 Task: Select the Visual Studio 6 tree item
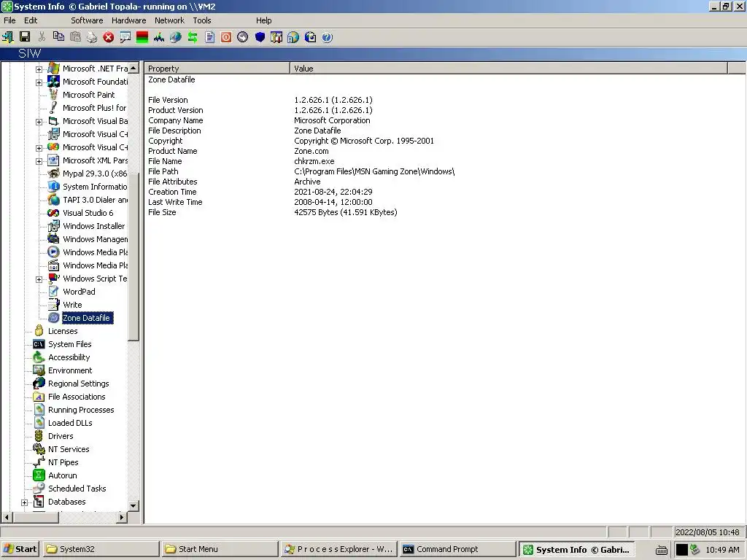pos(88,213)
